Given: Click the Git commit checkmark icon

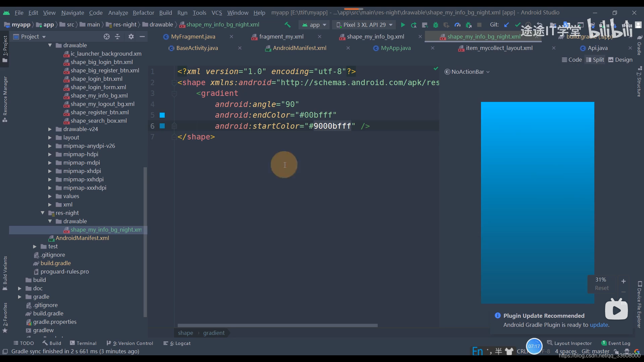Looking at the screenshot, I should point(518,25).
